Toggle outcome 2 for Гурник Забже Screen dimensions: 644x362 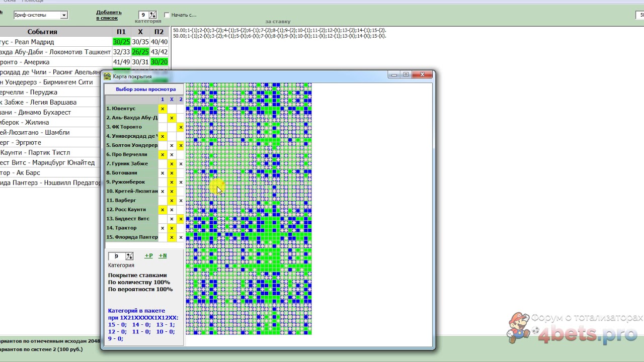(x=181, y=163)
